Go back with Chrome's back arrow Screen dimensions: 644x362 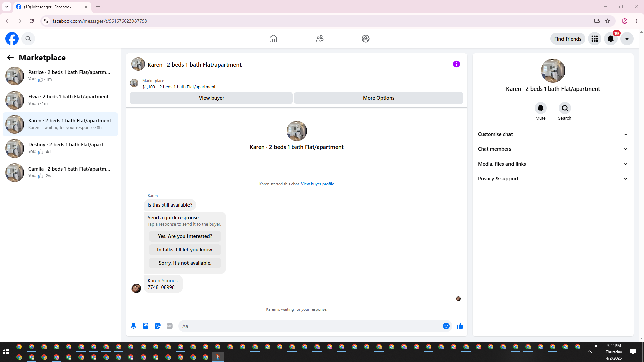click(7, 21)
